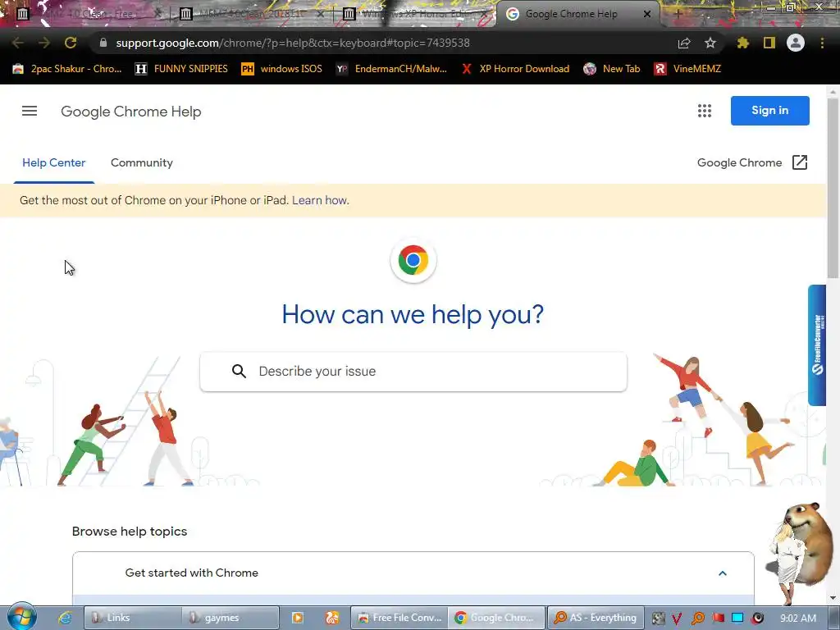Click the Chrome logo above the heading
This screenshot has height=630, width=840.
tap(413, 260)
